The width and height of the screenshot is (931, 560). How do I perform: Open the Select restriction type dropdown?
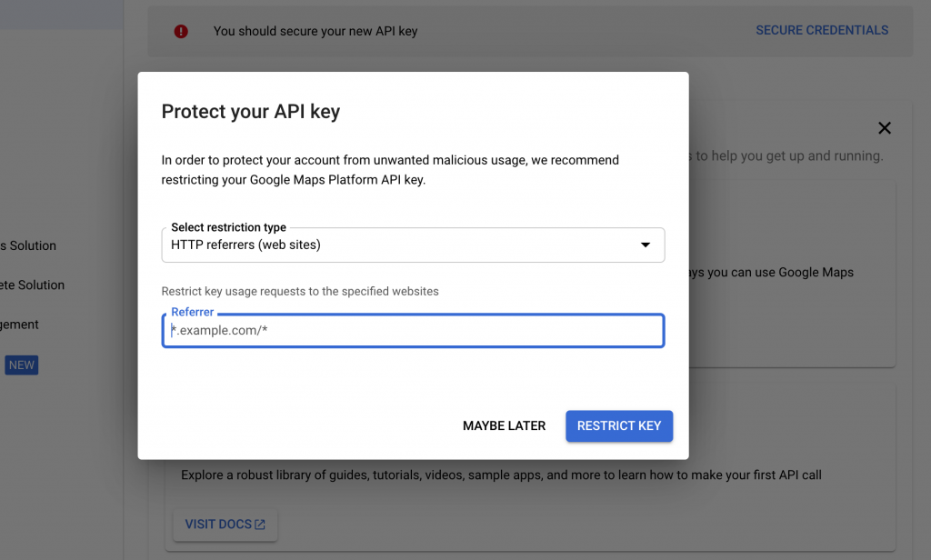point(413,245)
